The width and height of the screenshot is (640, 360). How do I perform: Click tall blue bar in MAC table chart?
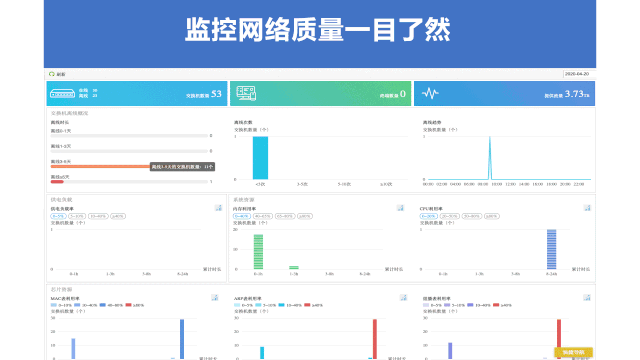point(182,339)
